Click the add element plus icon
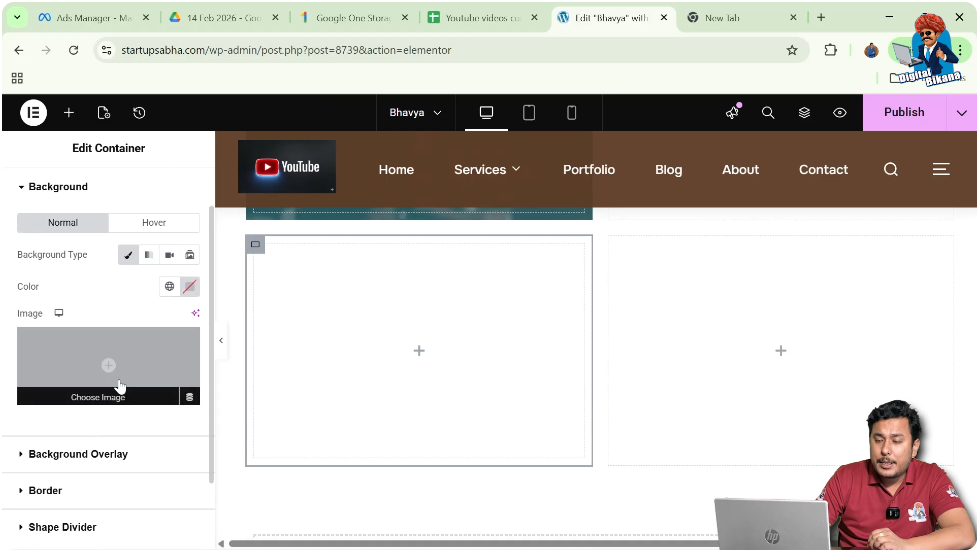The width and height of the screenshot is (980, 552). pyautogui.click(x=69, y=113)
